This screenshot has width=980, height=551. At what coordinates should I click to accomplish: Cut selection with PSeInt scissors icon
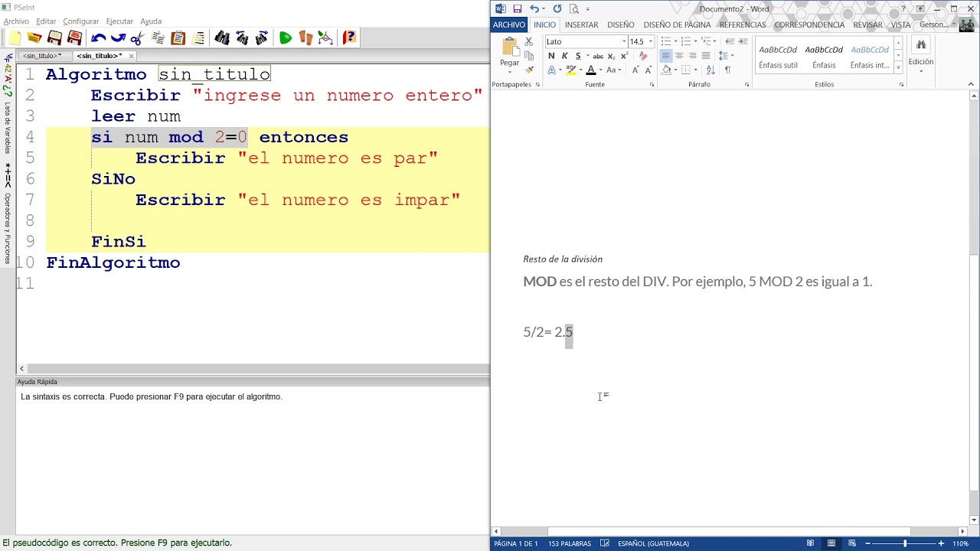[x=137, y=37]
